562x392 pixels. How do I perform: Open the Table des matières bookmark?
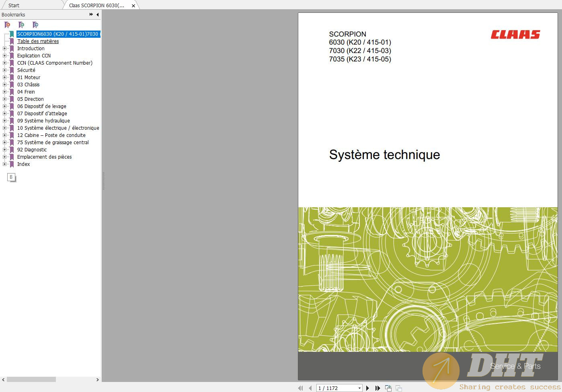point(38,41)
